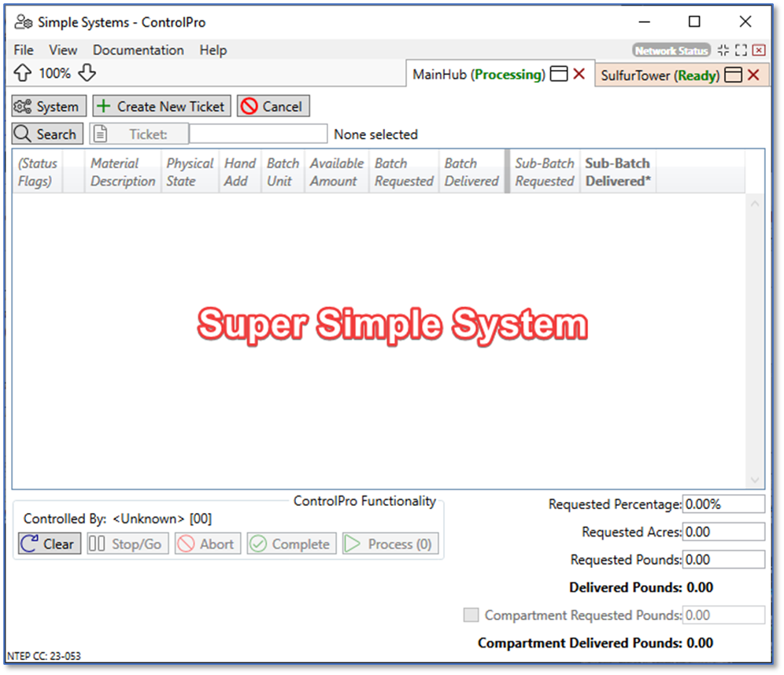Click the zoom up arrow icon
The width and height of the screenshot is (784, 675).
(x=23, y=73)
